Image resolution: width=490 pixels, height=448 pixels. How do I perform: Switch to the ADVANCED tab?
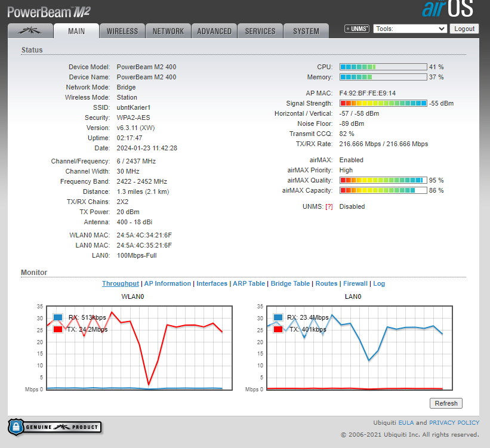click(214, 31)
